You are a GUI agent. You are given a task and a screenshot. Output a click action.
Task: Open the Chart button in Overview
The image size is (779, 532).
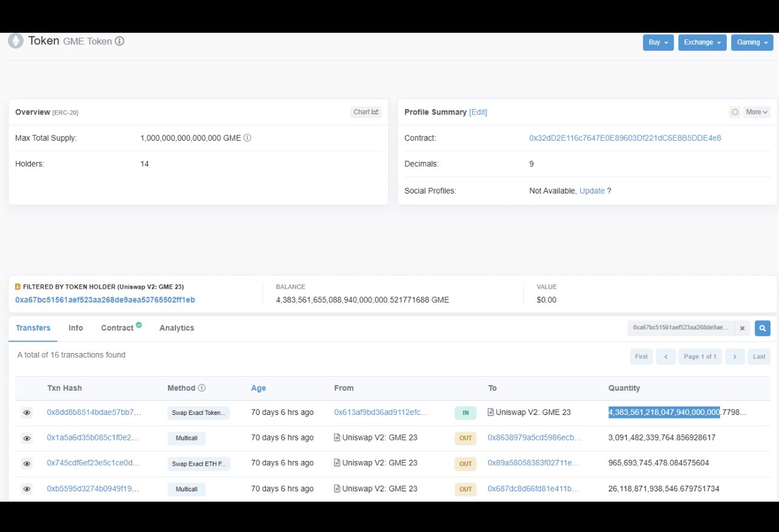click(366, 112)
